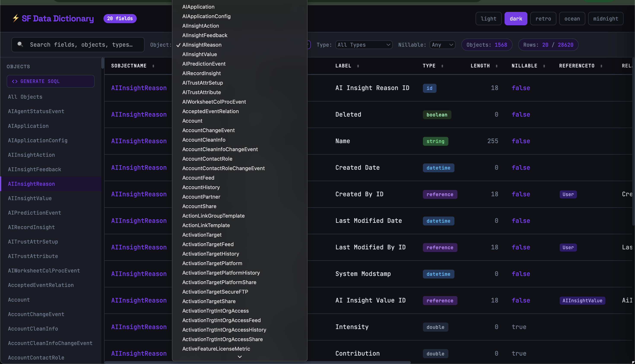
Task: Sort by SOBJECTNAME column arrow icon
Action: tap(153, 66)
